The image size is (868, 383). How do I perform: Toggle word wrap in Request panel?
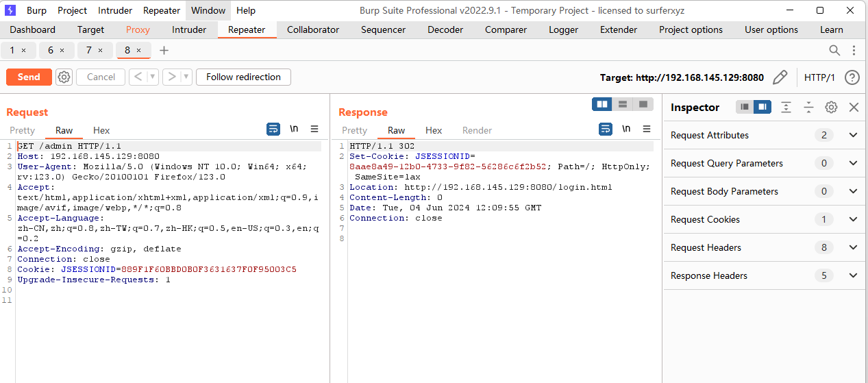click(x=273, y=129)
